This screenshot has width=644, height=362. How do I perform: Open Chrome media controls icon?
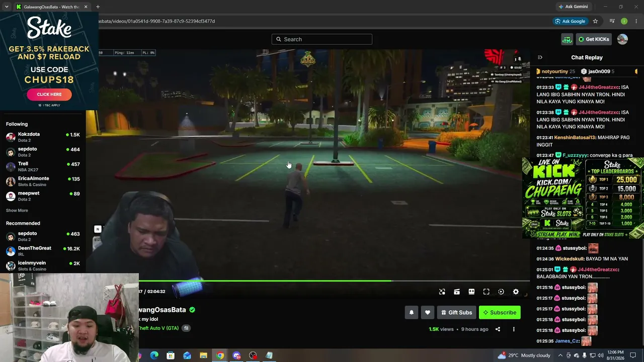(x=612, y=21)
